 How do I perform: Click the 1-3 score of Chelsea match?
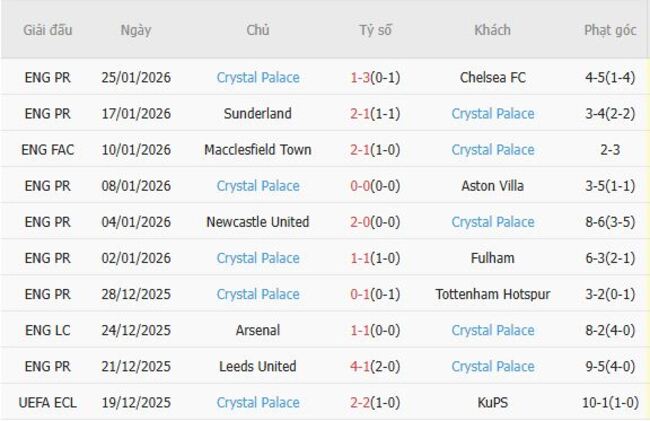[360, 78]
